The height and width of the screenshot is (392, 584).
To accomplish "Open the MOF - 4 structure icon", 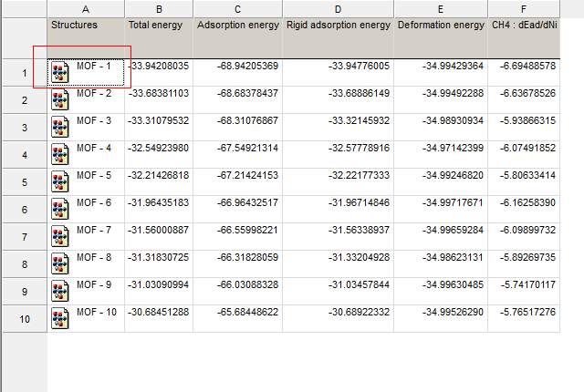I will coord(60,154).
